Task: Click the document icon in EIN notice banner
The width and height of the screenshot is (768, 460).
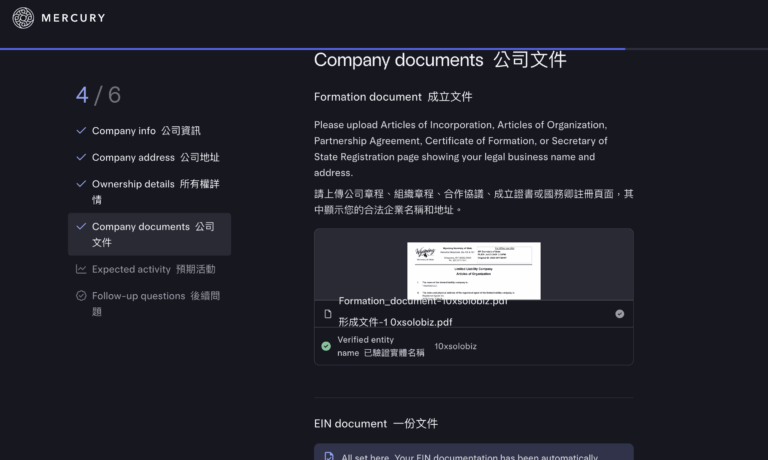Action: tap(330, 456)
